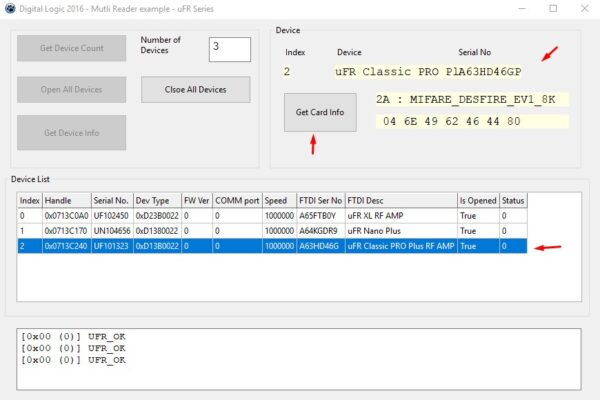Click the Handle column header
The height and width of the screenshot is (400, 600).
[65, 200]
